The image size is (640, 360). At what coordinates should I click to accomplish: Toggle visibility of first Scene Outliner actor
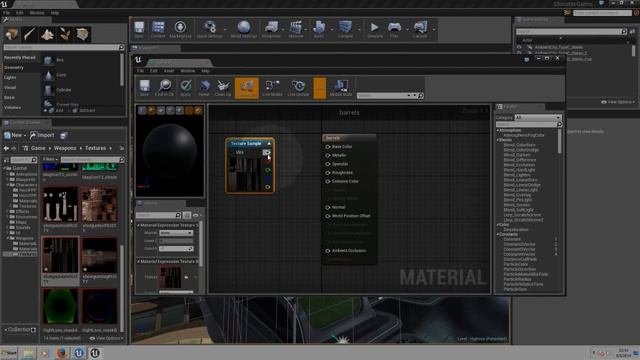(x=519, y=47)
